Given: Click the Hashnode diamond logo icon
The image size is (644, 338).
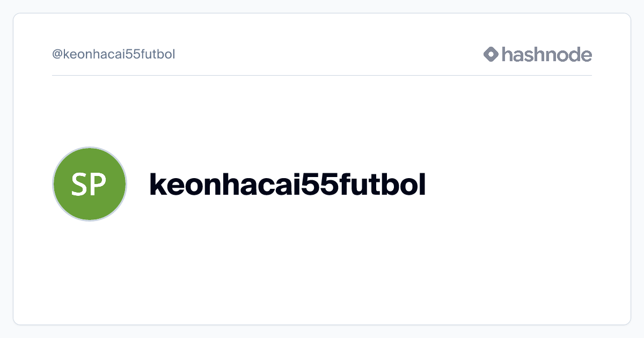Looking at the screenshot, I should 491,54.
